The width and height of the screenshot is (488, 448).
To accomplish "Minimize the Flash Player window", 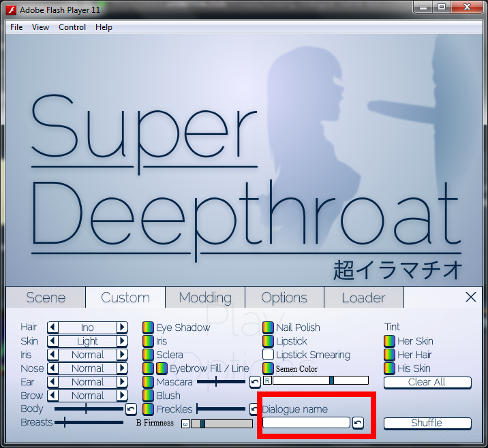I will (423, 7).
